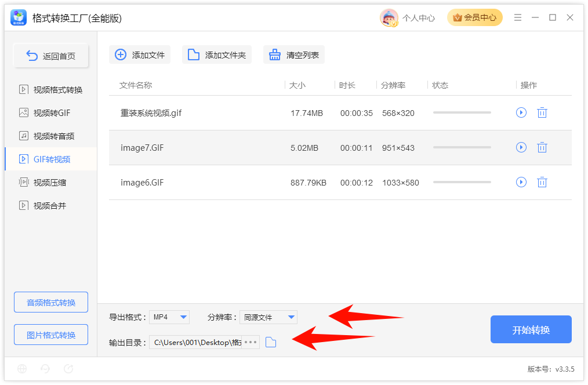Play preview of 重装系统视频.gif
This screenshot has width=588, height=385.
(521, 112)
